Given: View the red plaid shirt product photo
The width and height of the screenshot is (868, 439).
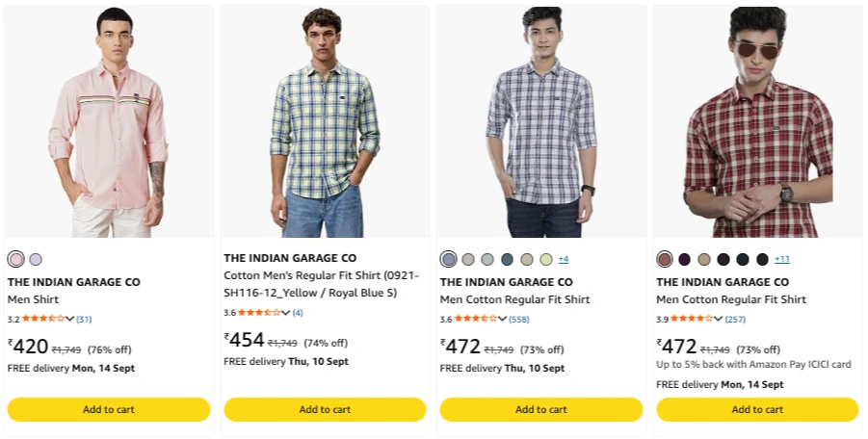Looking at the screenshot, I should 757,121.
